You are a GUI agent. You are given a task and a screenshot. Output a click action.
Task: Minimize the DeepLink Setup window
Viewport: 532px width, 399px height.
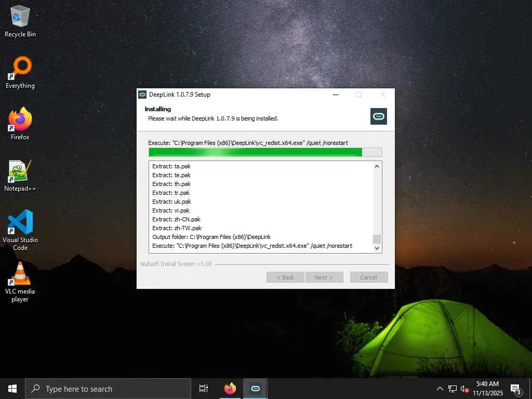click(x=336, y=95)
